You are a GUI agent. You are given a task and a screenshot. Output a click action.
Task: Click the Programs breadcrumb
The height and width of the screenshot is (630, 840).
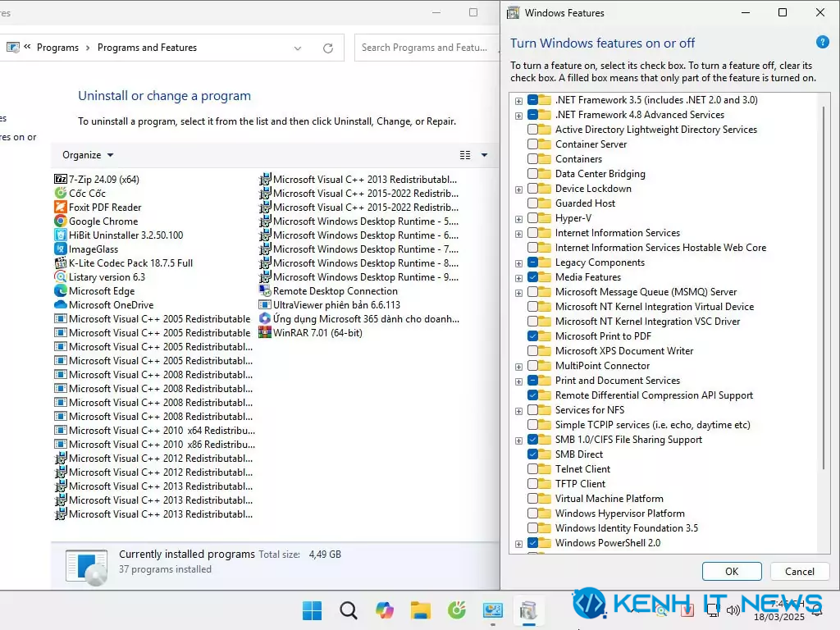click(x=58, y=48)
